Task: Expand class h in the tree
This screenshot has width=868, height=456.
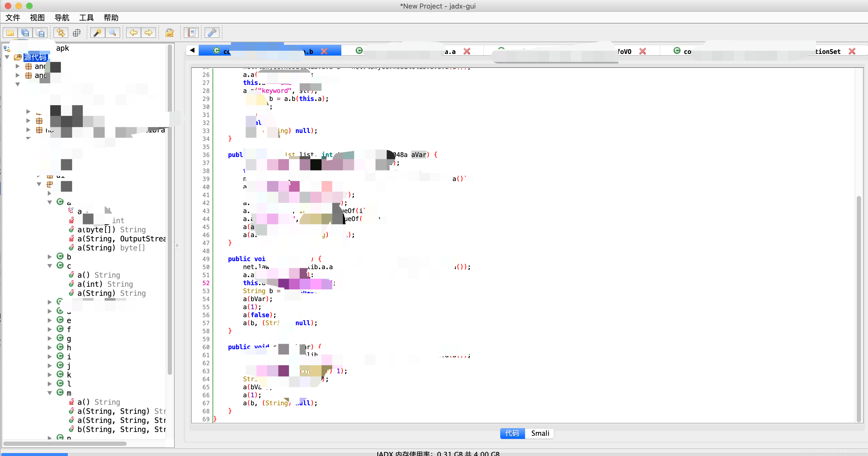Action: [49, 348]
